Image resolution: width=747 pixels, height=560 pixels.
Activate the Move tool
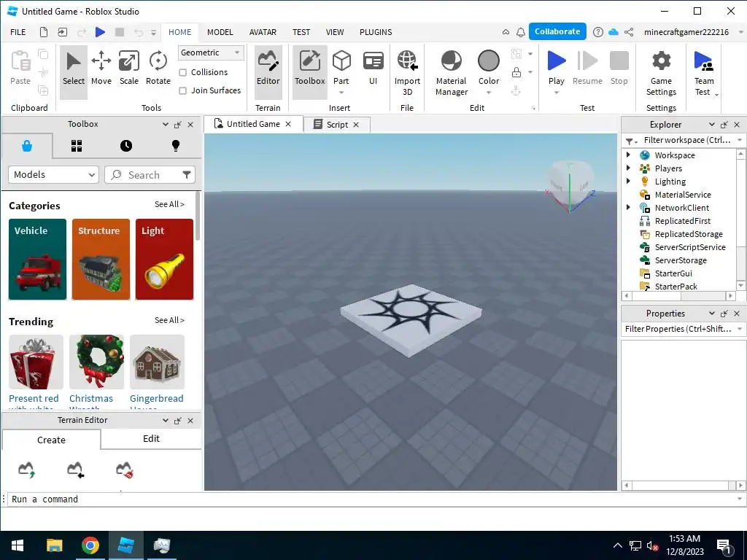click(x=101, y=69)
